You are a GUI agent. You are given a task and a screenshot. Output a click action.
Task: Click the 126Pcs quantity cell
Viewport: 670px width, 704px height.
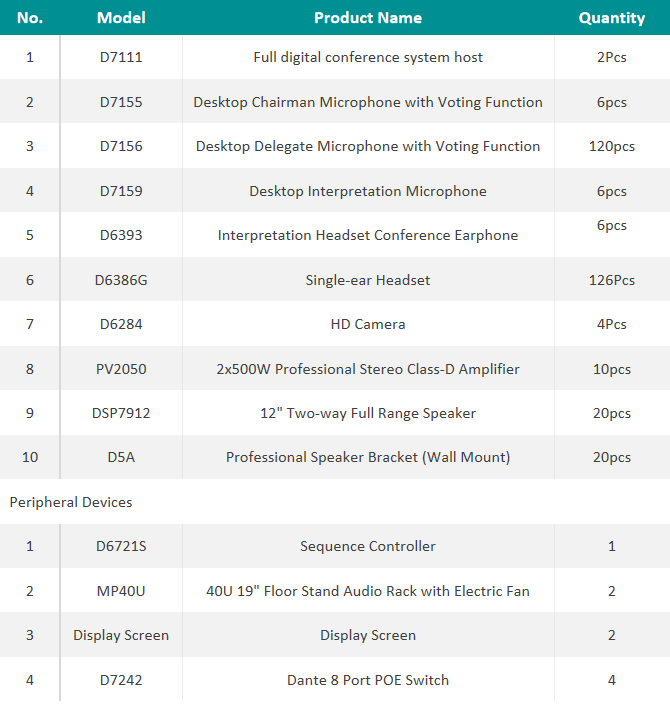(612, 280)
